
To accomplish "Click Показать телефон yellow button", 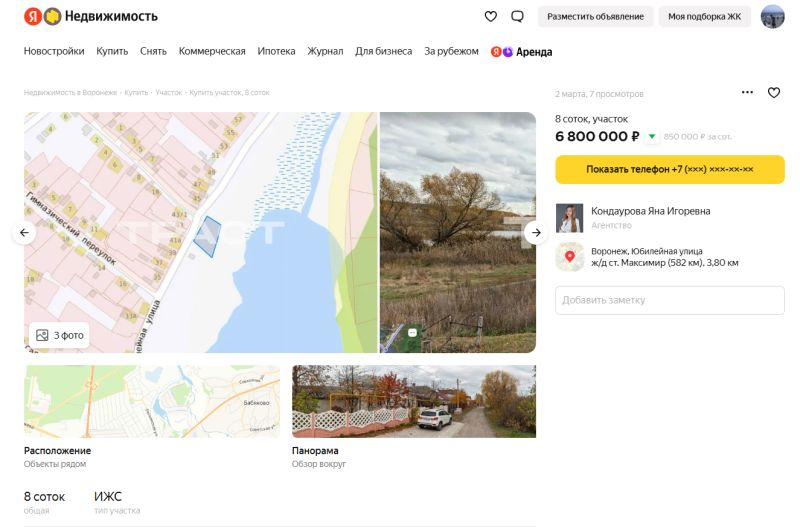I will 669,169.
